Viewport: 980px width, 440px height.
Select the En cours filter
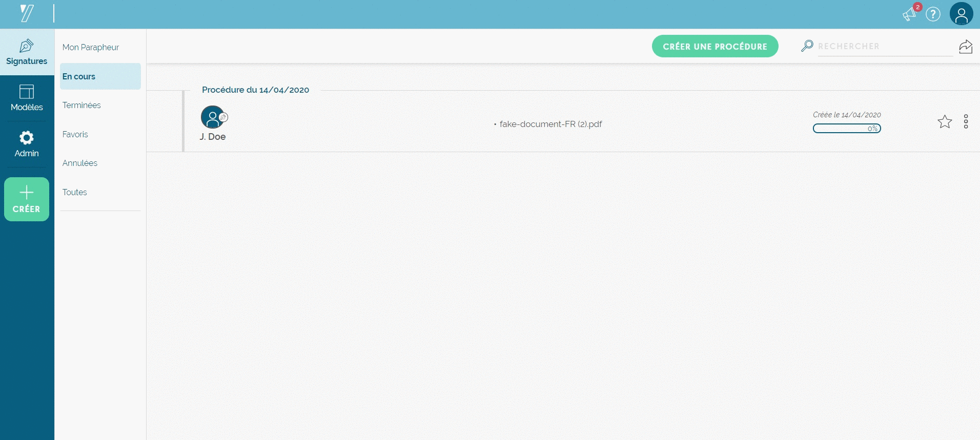pyautogui.click(x=100, y=76)
